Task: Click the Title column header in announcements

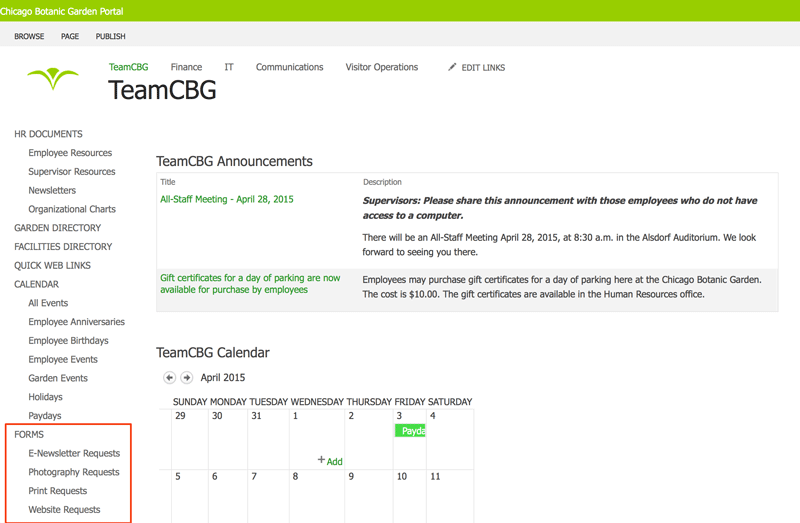Action: point(168,182)
